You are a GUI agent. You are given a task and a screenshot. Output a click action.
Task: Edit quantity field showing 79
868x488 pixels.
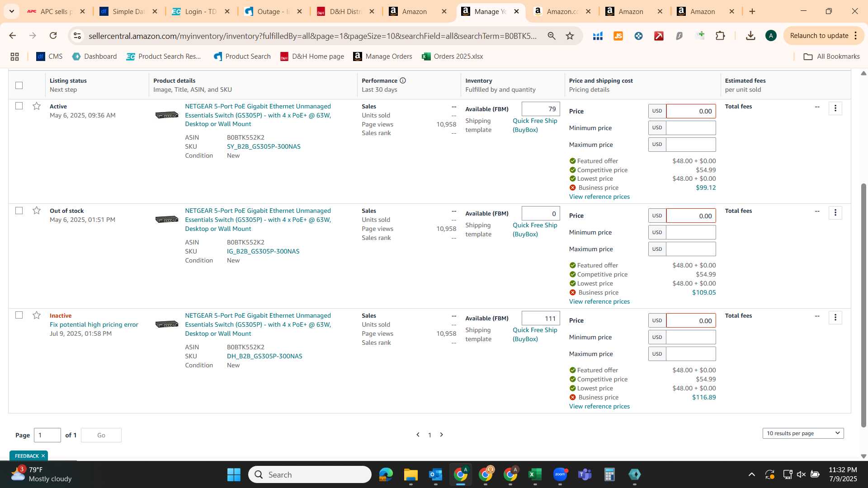point(541,109)
